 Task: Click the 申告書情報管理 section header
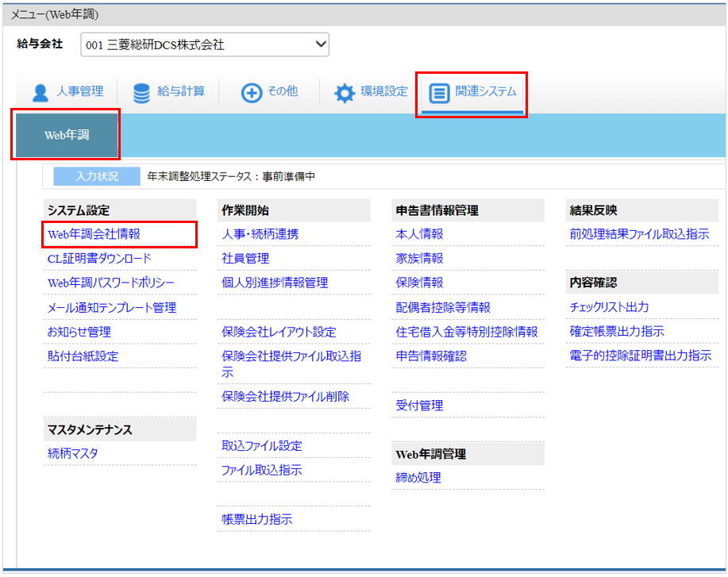468,210
